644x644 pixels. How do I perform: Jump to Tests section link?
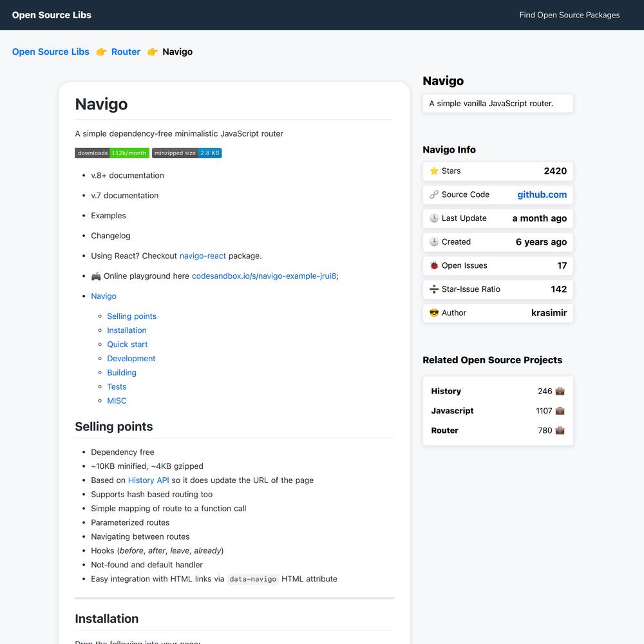[117, 386]
